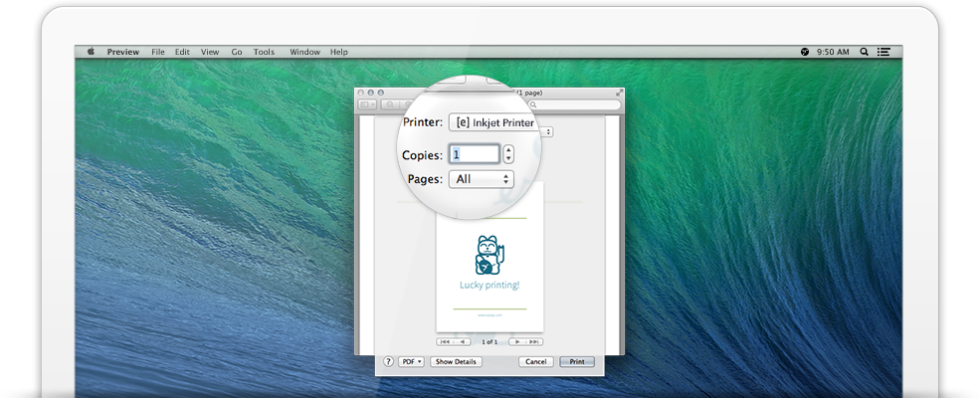980x398 pixels.
Task: Open the Tools menu
Action: coord(264,52)
